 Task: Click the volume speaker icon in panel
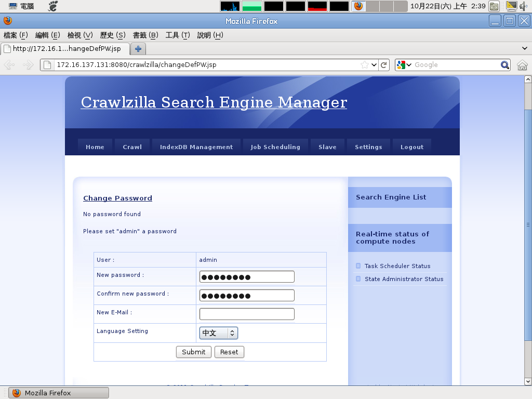(x=523, y=6)
